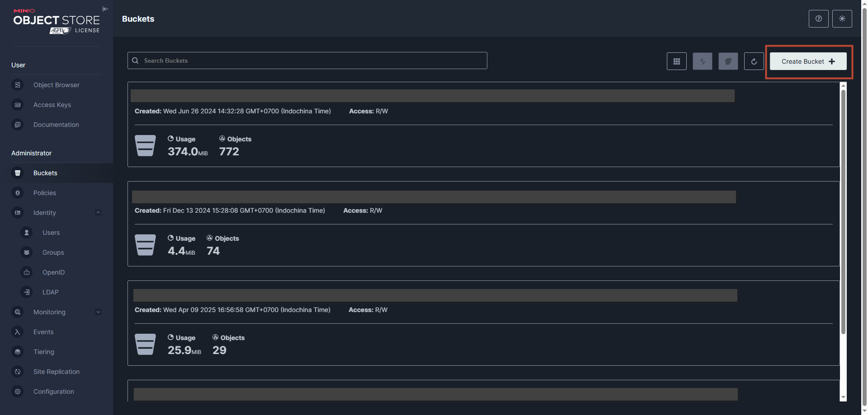Click the Site Replication sidebar icon
The height and width of the screenshot is (415, 868).
click(18, 372)
